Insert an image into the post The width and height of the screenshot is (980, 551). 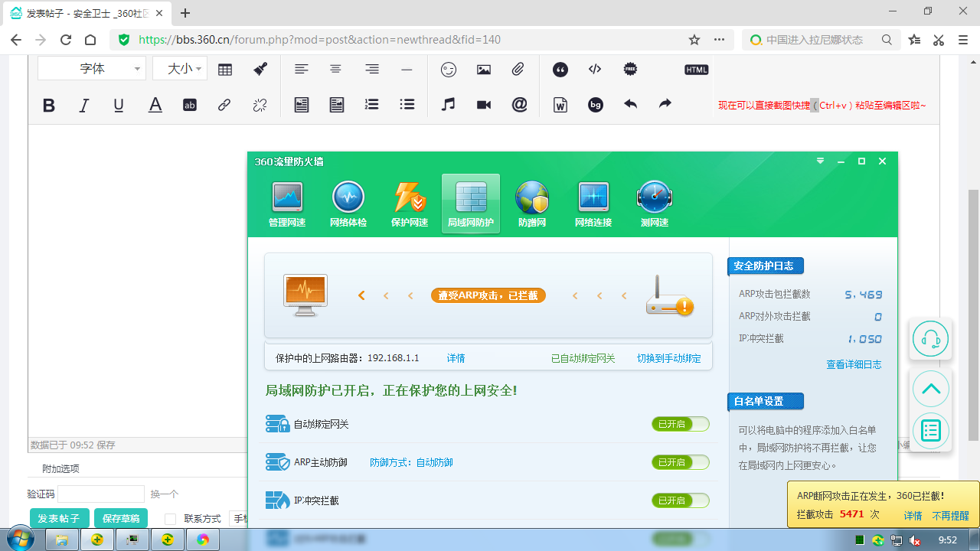click(x=484, y=70)
